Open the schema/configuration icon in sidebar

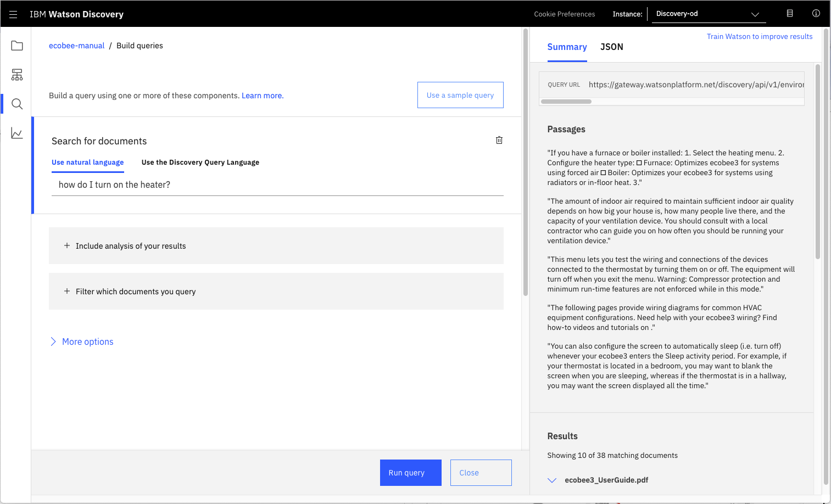(17, 75)
